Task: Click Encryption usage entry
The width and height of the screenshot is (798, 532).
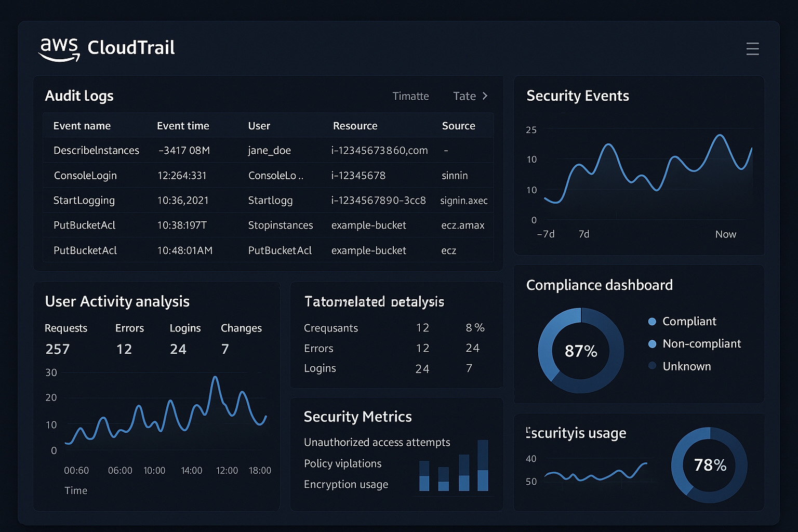Action: (346, 484)
